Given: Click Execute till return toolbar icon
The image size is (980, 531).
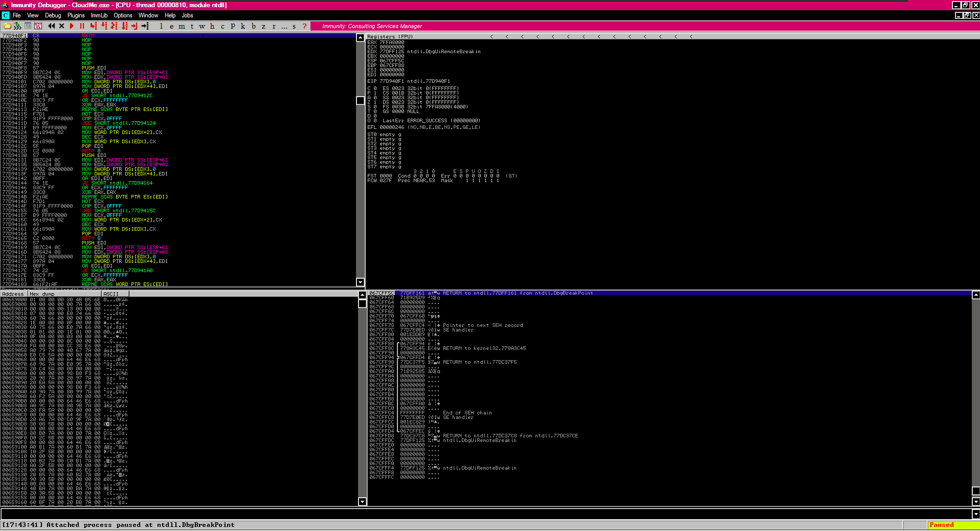Looking at the screenshot, I should 134,26.
